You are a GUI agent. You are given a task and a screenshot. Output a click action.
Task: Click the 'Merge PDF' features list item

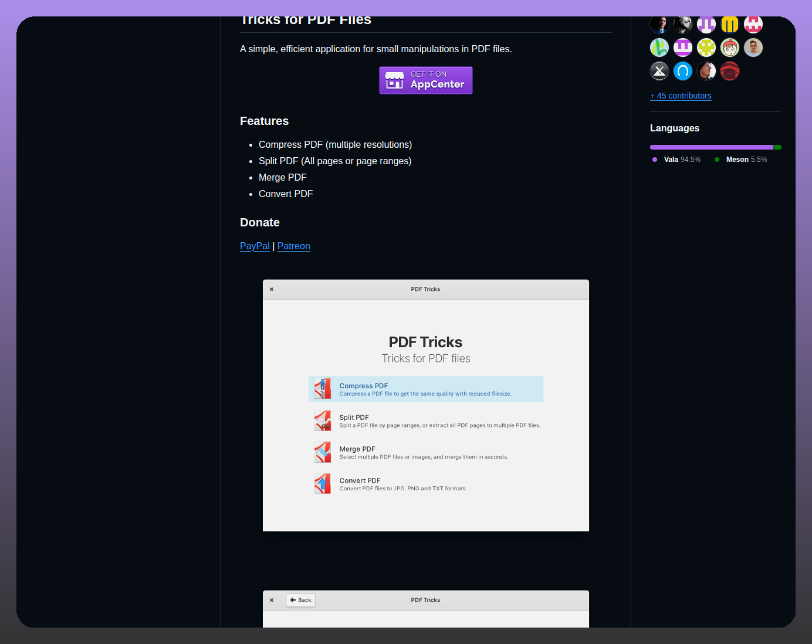tap(283, 177)
